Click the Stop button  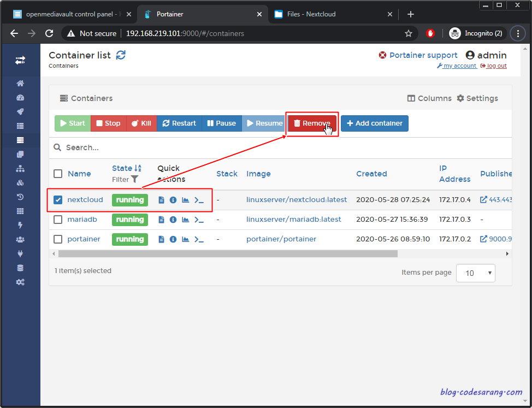[x=109, y=123]
